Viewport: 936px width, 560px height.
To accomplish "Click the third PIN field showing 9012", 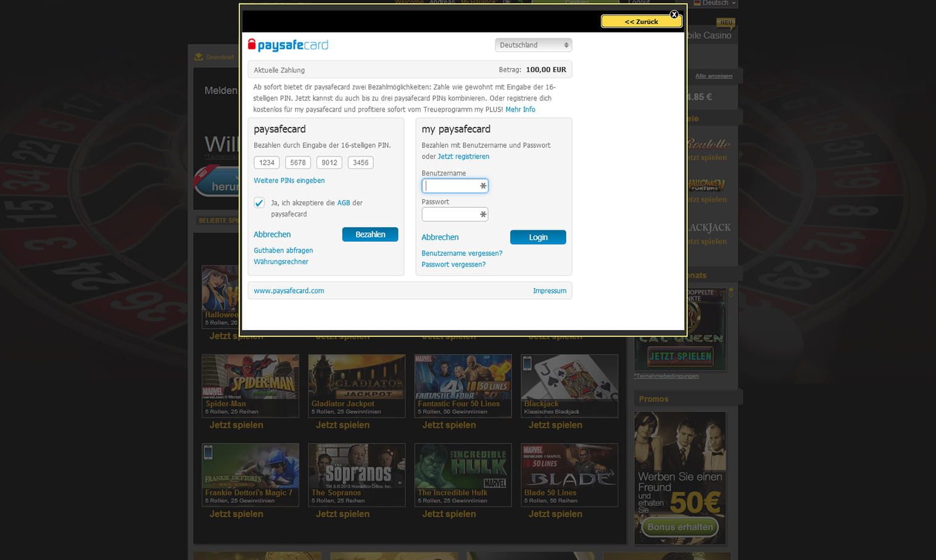I will [329, 163].
